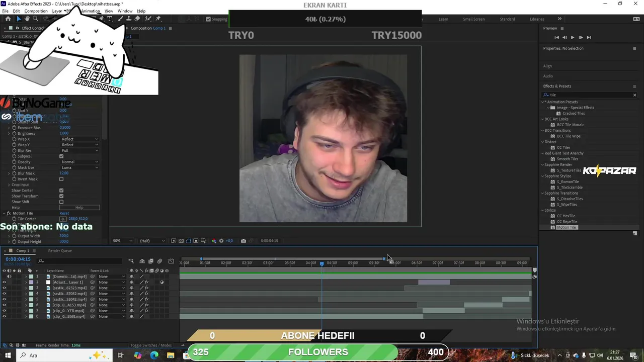Open the Wrap Y Reflect dropdown

pos(79,145)
